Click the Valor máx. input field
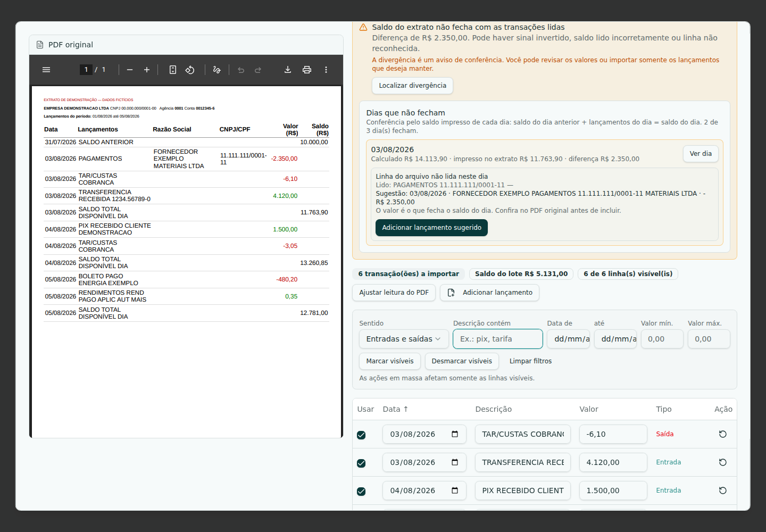Screen dimensions: 766x532 point(709,339)
